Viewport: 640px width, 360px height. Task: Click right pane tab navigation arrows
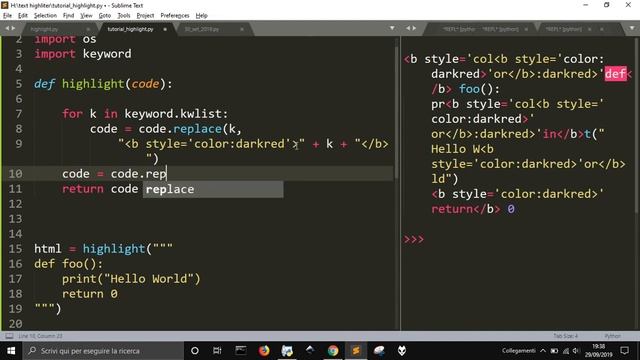tap(411, 28)
